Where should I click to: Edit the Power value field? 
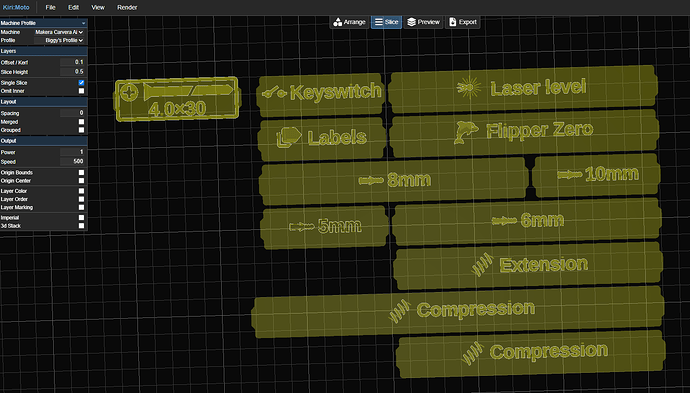point(72,152)
